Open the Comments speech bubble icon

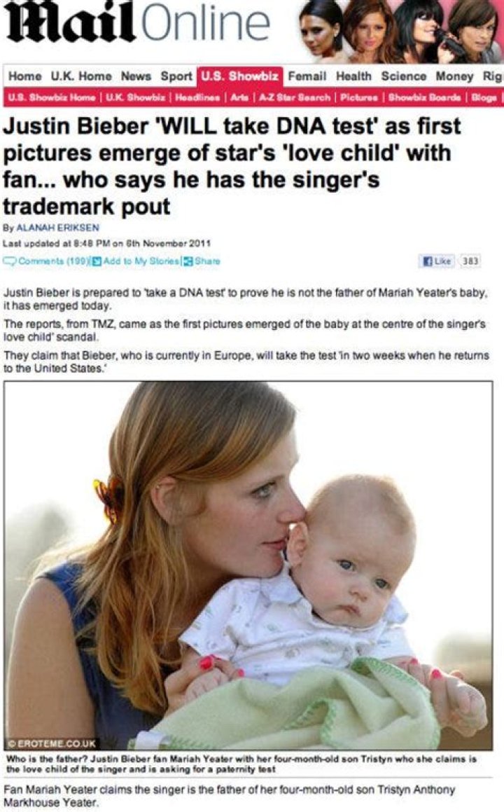[10, 261]
